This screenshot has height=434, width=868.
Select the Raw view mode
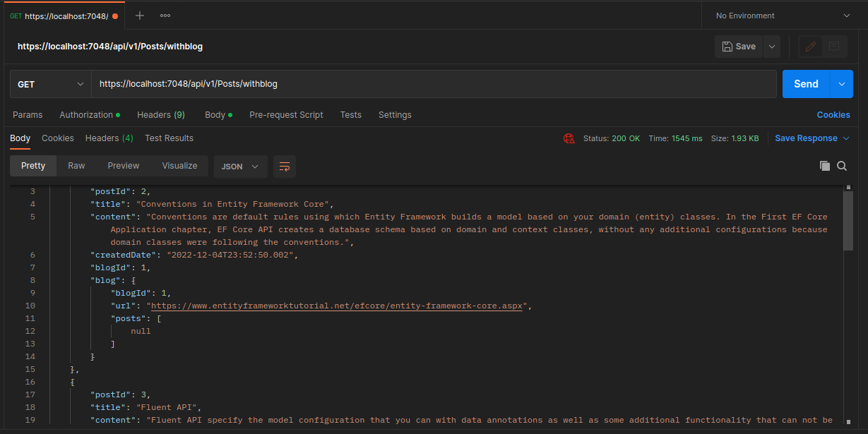click(76, 166)
